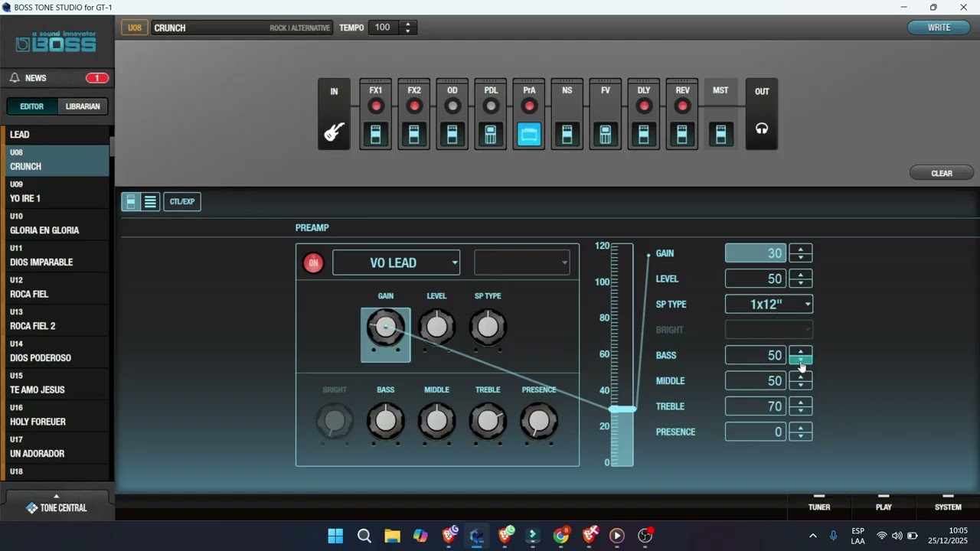Viewport: 980px width, 551px height.
Task: Select the REV reverb pedal icon
Action: (x=682, y=135)
